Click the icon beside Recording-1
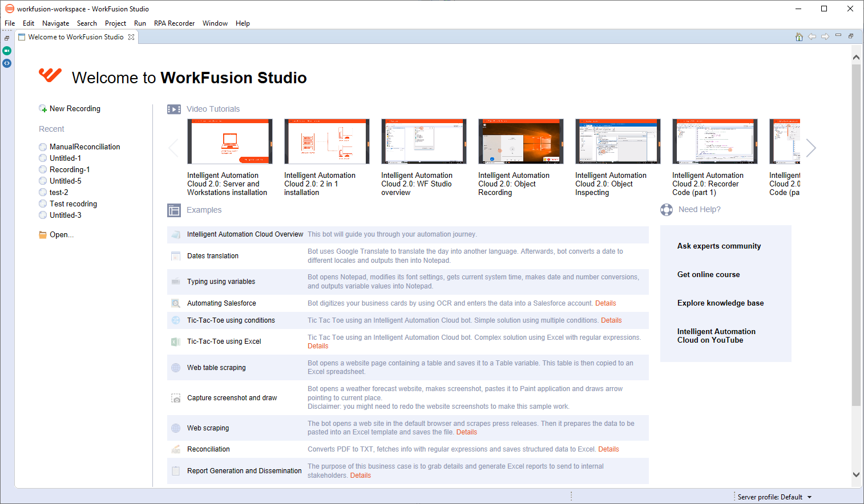Screen dimensions: 864x504 point(43,170)
